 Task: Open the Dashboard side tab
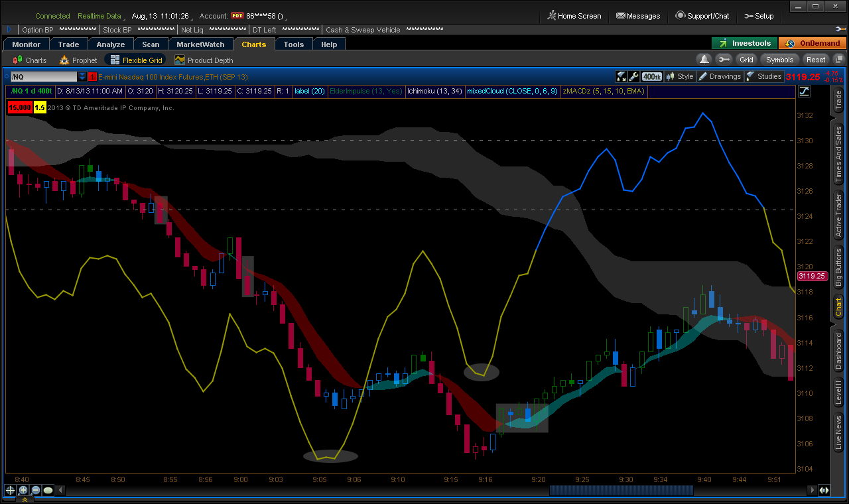(838, 350)
